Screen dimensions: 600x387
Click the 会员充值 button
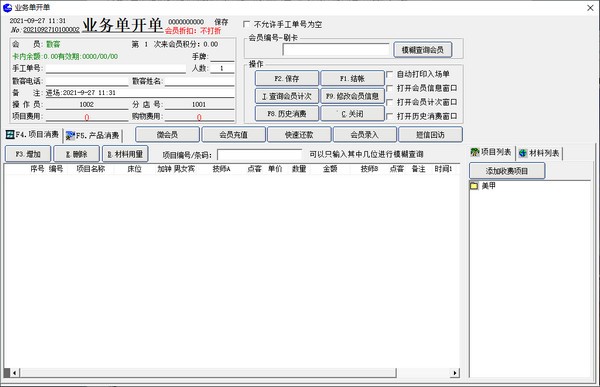point(233,135)
